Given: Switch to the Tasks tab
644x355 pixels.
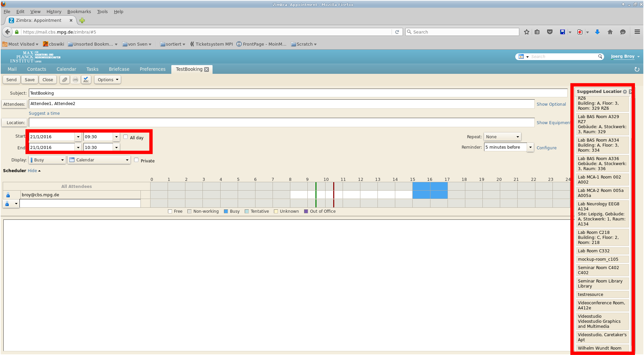Looking at the screenshot, I should (x=93, y=69).
